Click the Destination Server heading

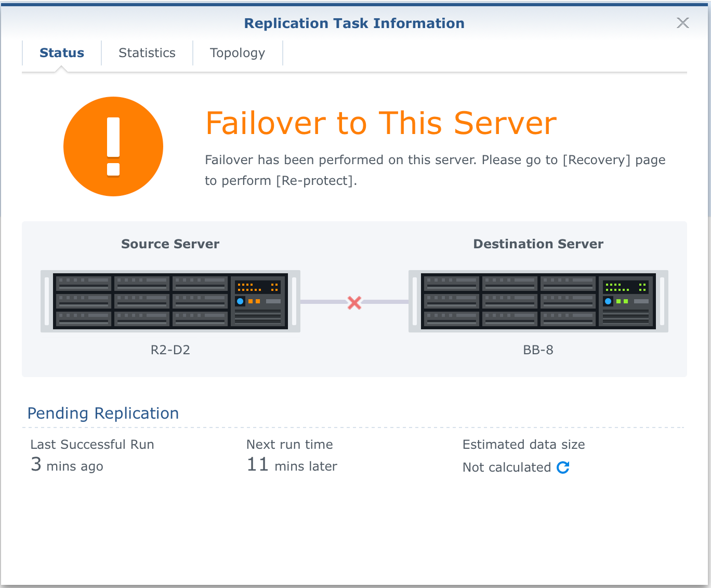[538, 244]
